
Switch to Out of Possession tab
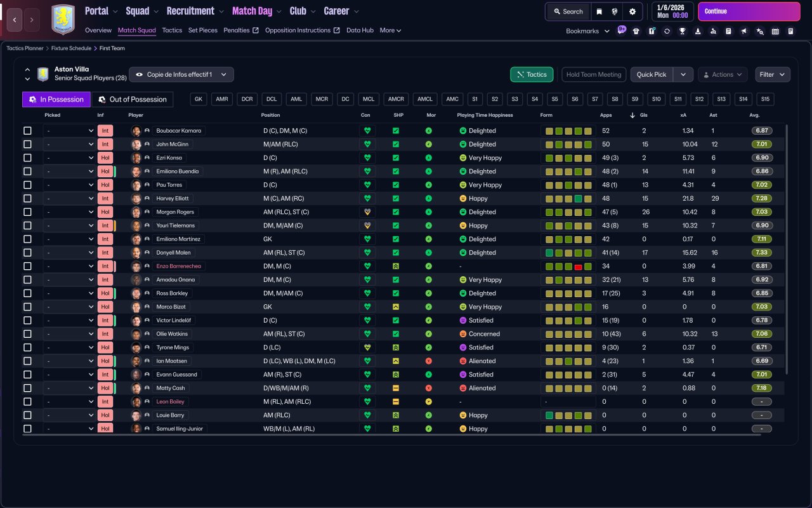point(133,99)
